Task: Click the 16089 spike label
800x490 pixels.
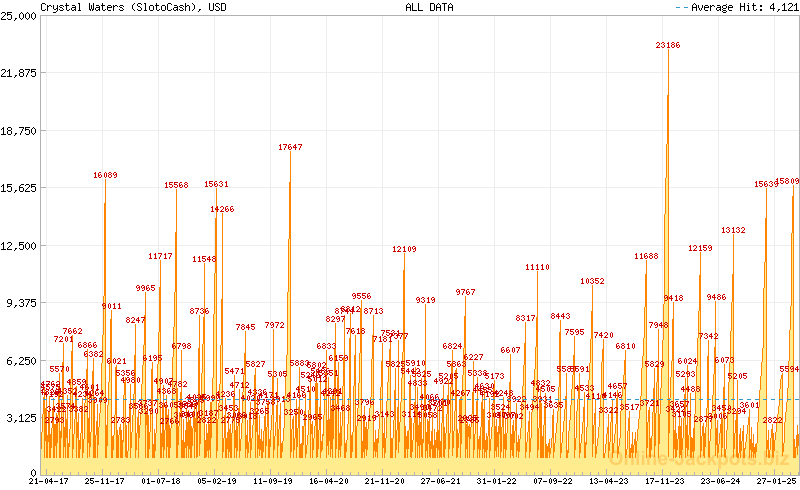Action: (105, 175)
